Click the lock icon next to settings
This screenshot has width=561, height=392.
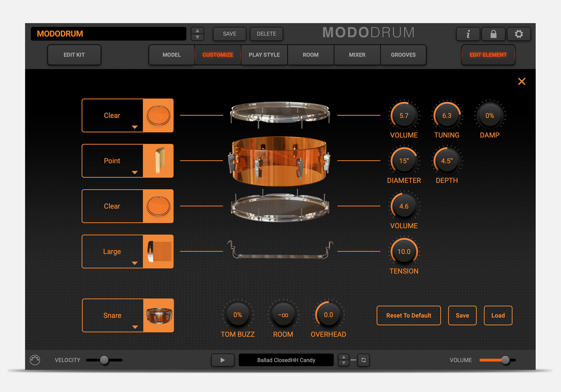pyautogui.click(x=493, y=34)
